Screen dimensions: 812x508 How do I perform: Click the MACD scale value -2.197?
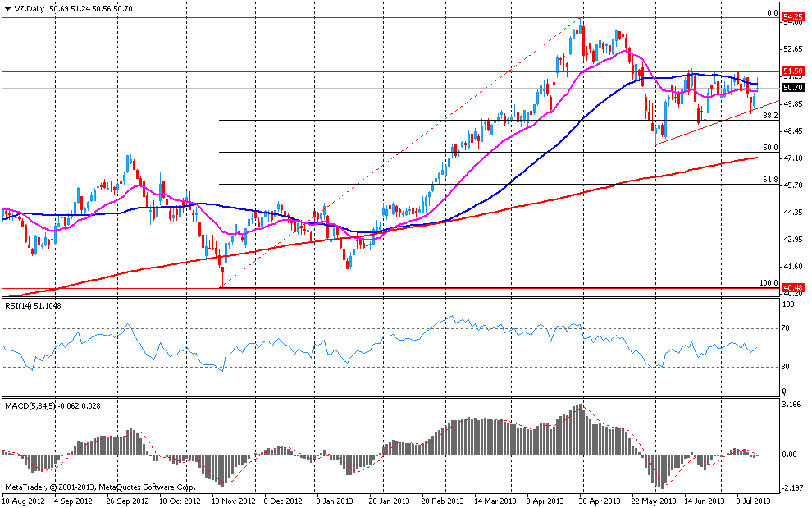pos(792,488)
